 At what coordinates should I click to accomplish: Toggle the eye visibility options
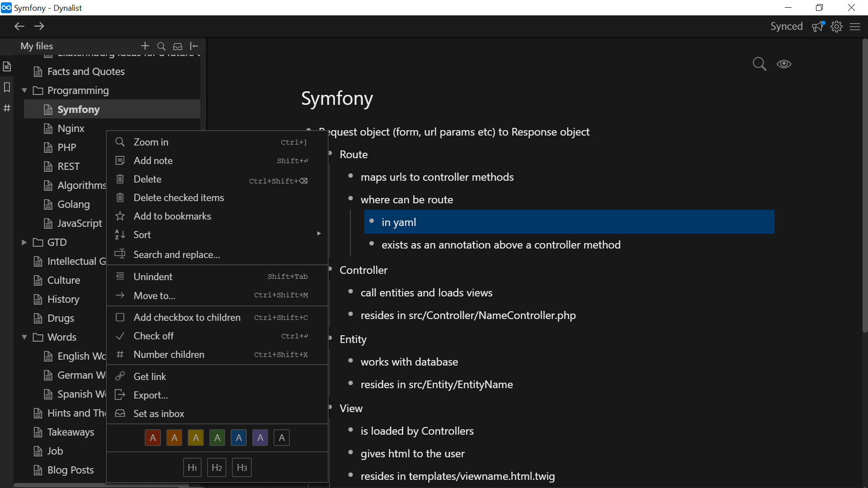pyautogui.click(x=784, y=64)
